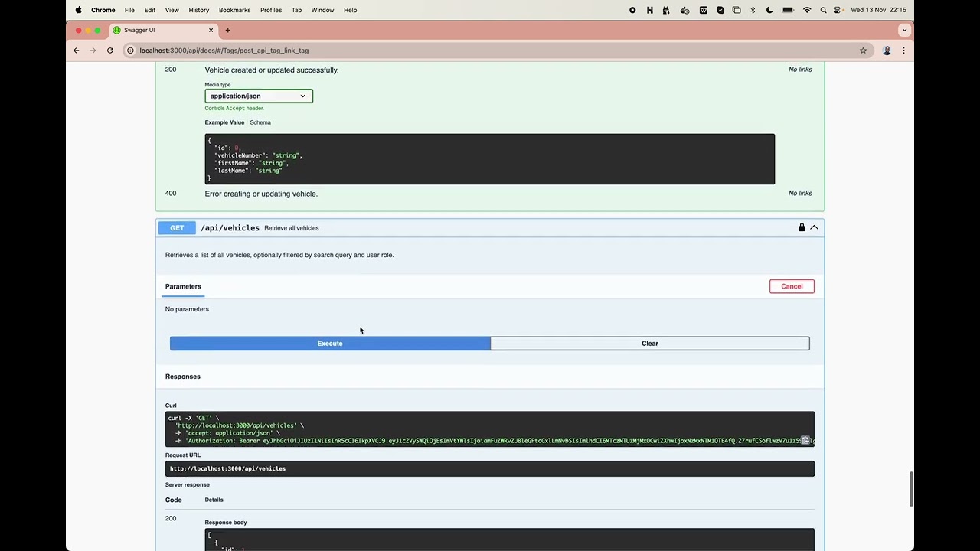Screen dimensions: 980x551
Task: Click the Execute button
Action: pyautogui.click(x=330, y=344)
